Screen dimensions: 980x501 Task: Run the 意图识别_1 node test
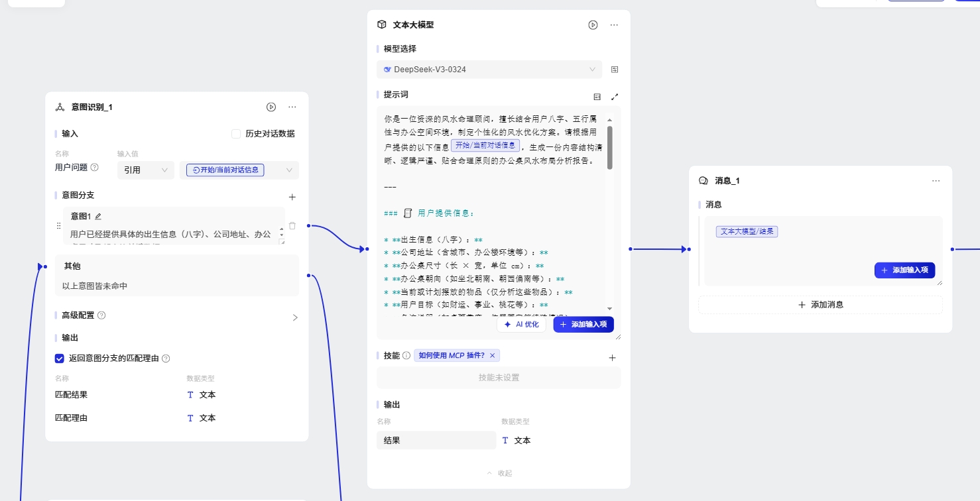click(271, 107)
